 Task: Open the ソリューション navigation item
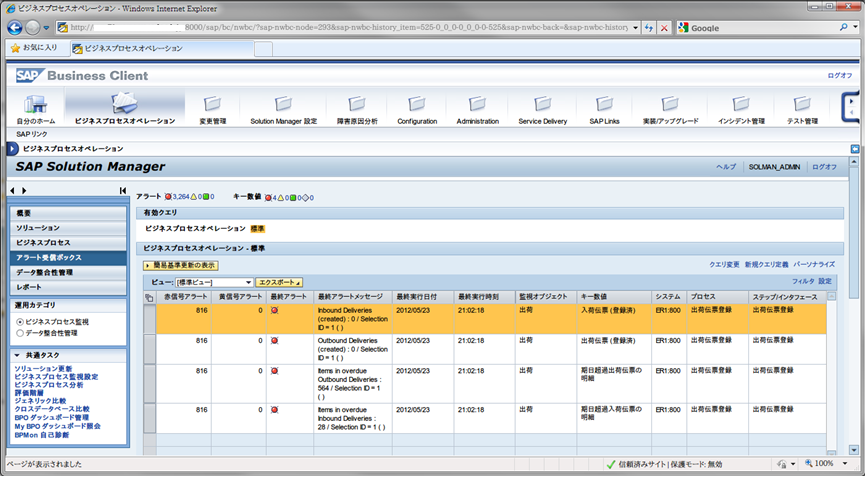(x=68, y=228)
